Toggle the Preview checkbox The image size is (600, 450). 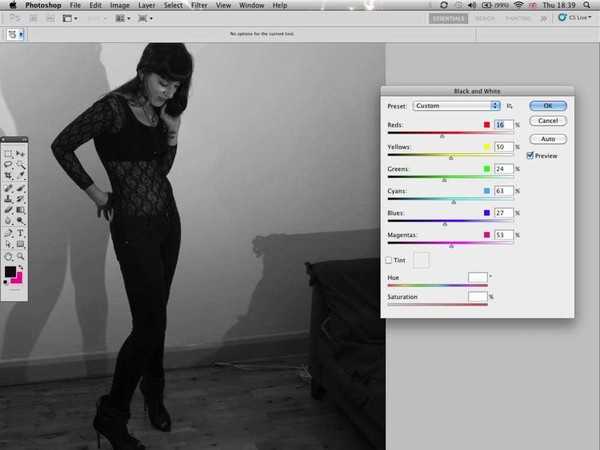pos(530,156)
